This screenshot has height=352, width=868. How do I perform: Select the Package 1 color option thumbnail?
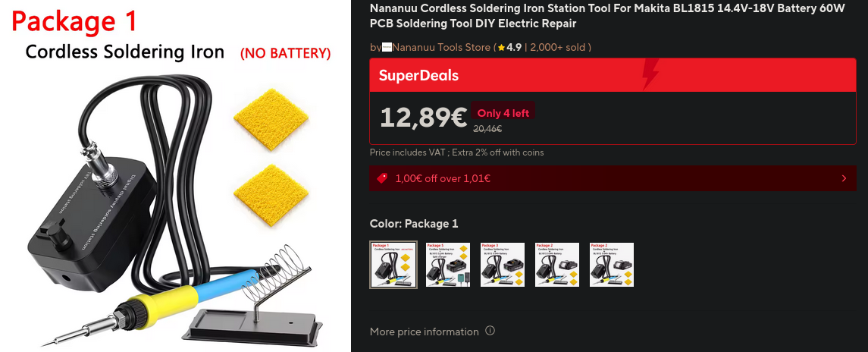pyautogui.click(x=393, y=265)
